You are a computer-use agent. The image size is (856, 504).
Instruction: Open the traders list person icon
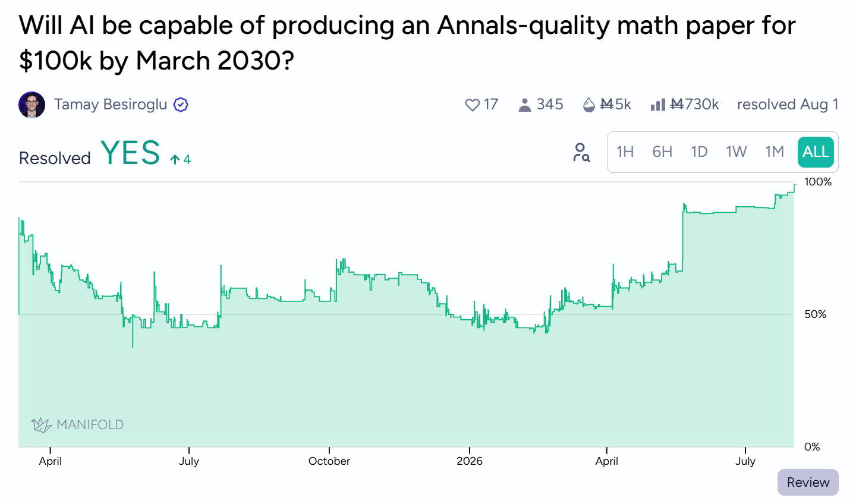point(524,105)
